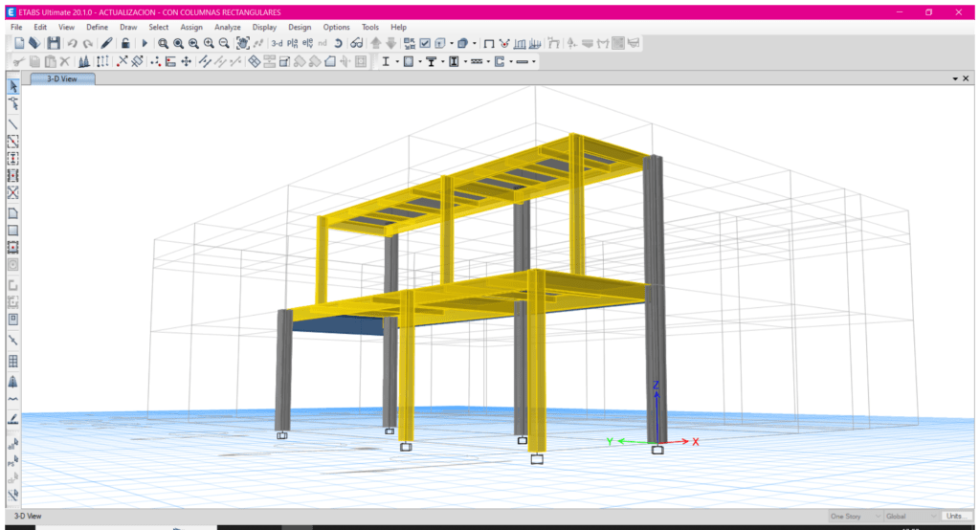Open the Design menu

[300, 27]
